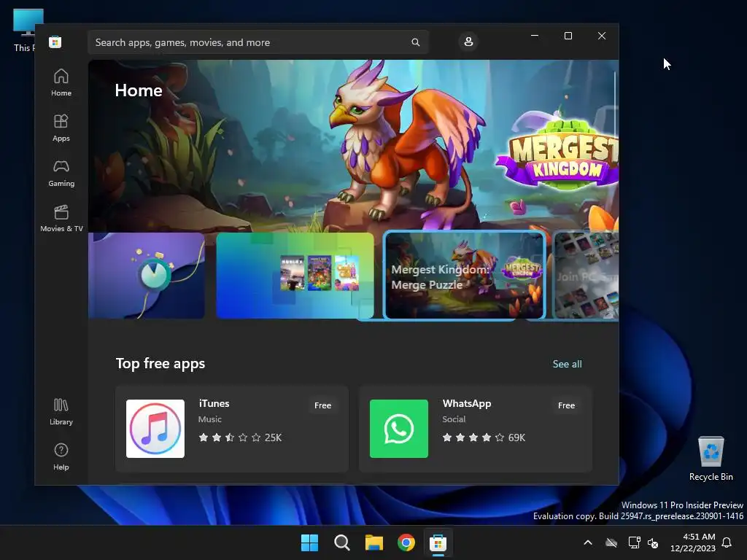This screenshot has height=560, width=747.
Task: Go to Gaming section in sidebar
Action: point(61,174)
